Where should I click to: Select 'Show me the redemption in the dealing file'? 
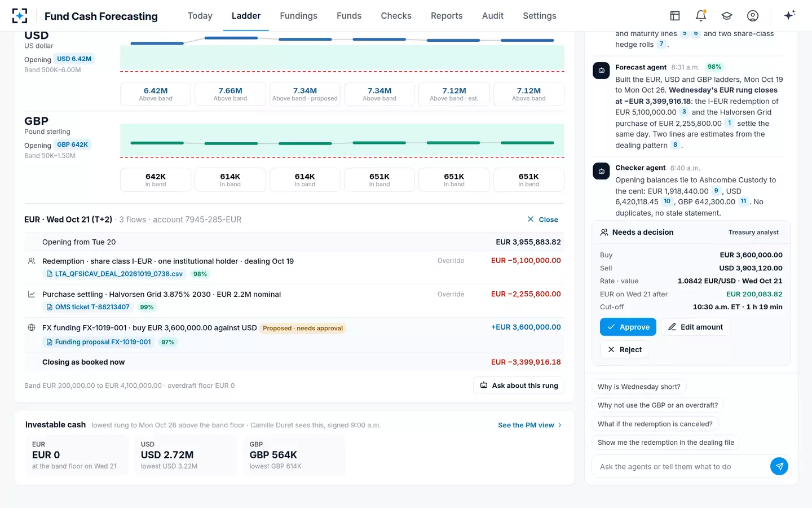click(x=666, y=443)
